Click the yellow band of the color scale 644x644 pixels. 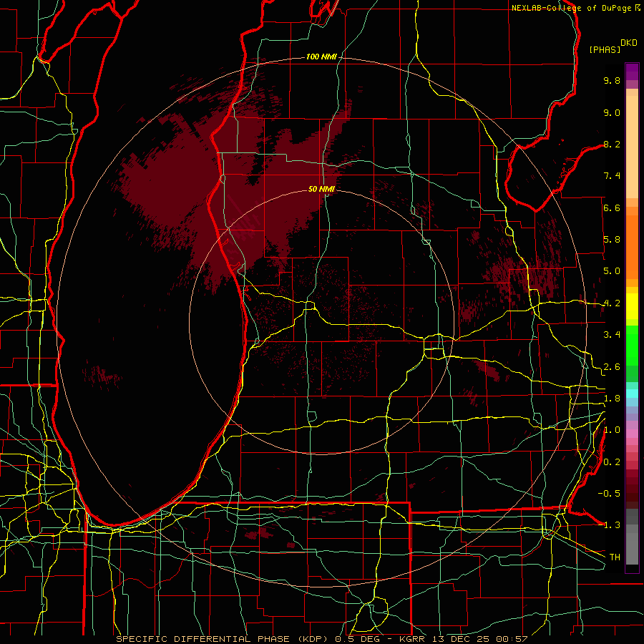(632, 306)
